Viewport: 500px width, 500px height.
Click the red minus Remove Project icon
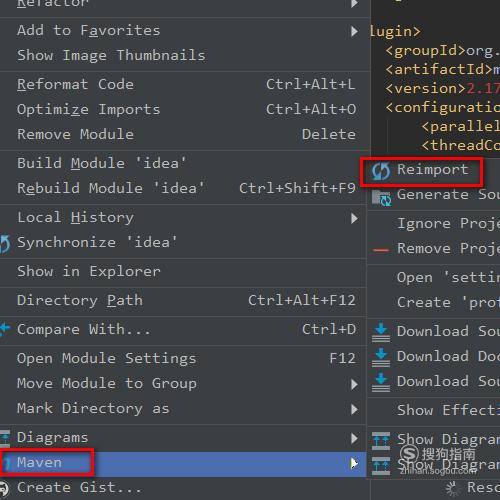381,250
